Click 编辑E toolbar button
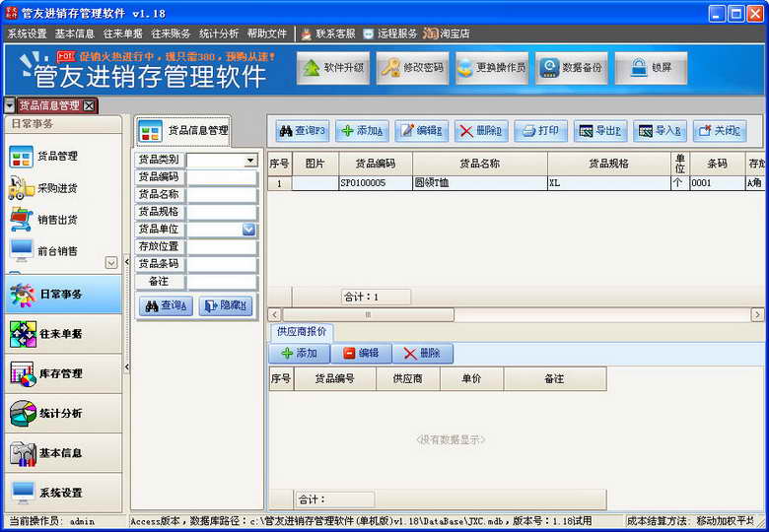Screen dimensions: 769x532 point(422,131)
